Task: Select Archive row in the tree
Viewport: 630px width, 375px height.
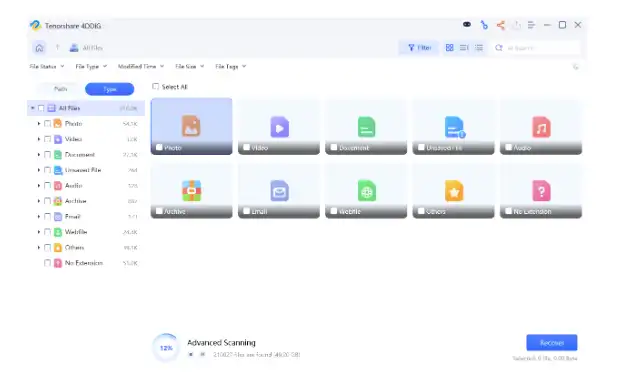Action: tap(86, 201)
